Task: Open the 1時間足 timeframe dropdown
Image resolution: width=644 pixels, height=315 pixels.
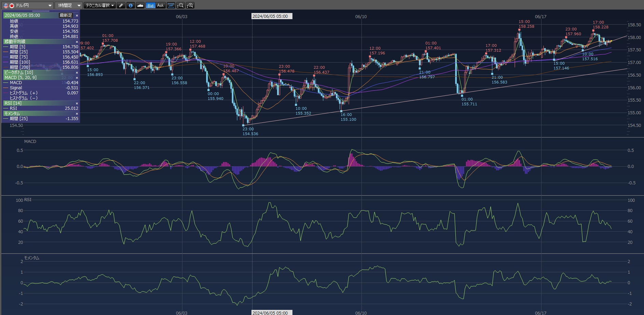Action: (69, 5)
